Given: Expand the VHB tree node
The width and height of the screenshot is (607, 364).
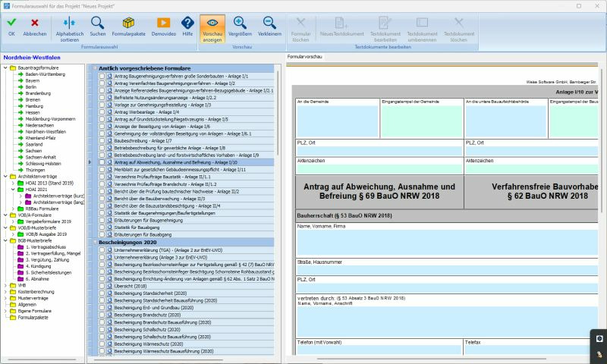Looking at the screenshot, I should click(x=5, y=285).
